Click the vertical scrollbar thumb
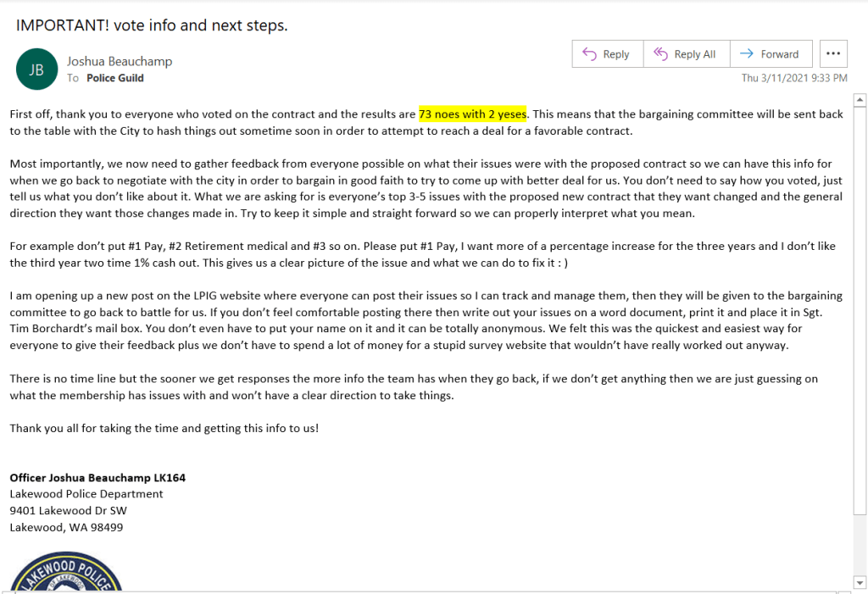 point(860,305)
